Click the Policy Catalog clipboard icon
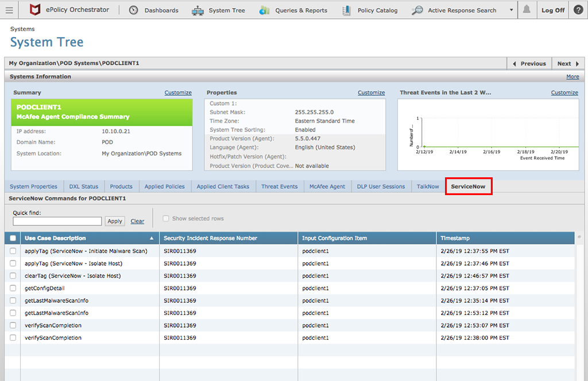The height and width of the screenshot is (381, 588). pyautogui.click(x=346, y=10)
